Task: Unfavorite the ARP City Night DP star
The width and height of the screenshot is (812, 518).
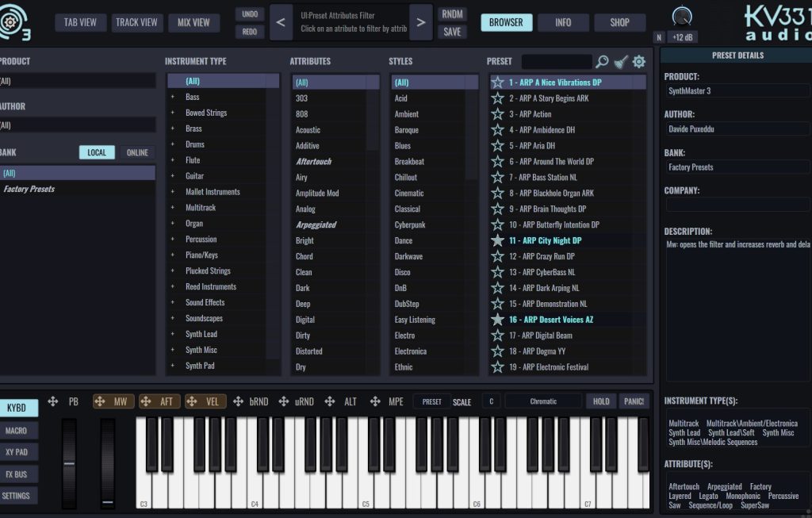Action: (497, 240)
